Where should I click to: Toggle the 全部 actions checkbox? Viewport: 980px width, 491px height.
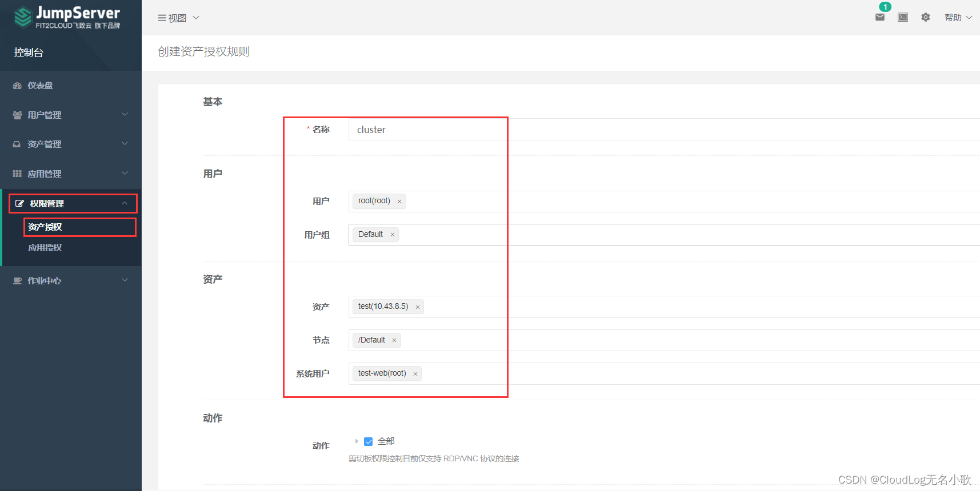[x=369, y=441]
